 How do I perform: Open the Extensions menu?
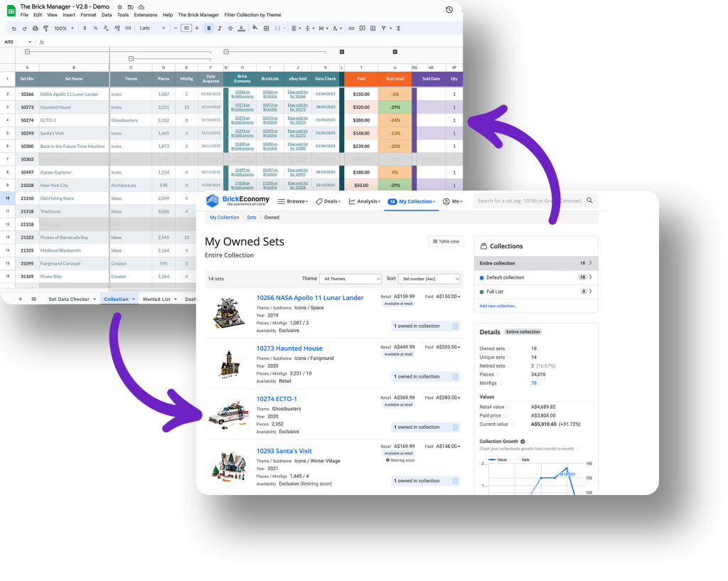[x=146, y=15]
